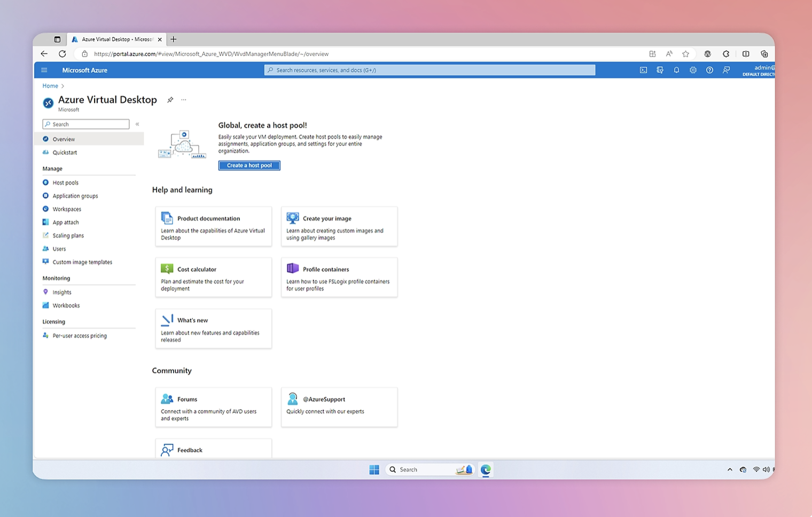Screen dimensions: 812x517
Task: Open the Azure header feedback icon
Action: pyautogui.click(x=726, y=70)
